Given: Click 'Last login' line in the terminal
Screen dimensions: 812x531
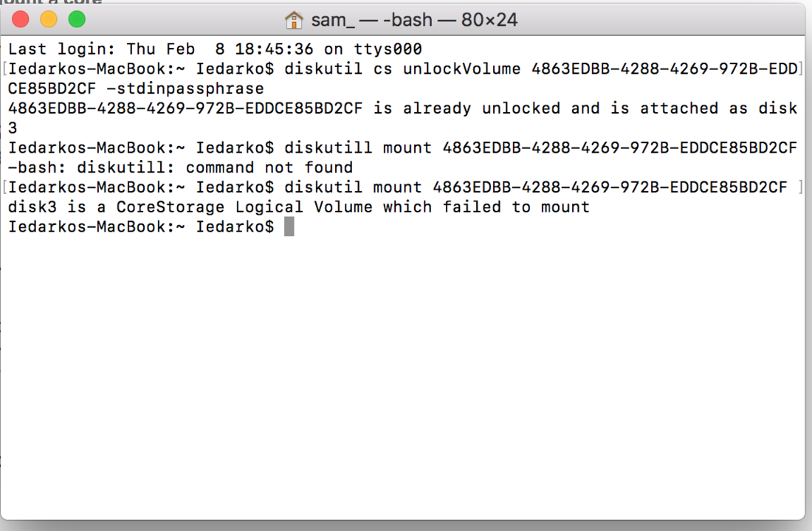Looking at the screenshot, I should tap(215, 49).
